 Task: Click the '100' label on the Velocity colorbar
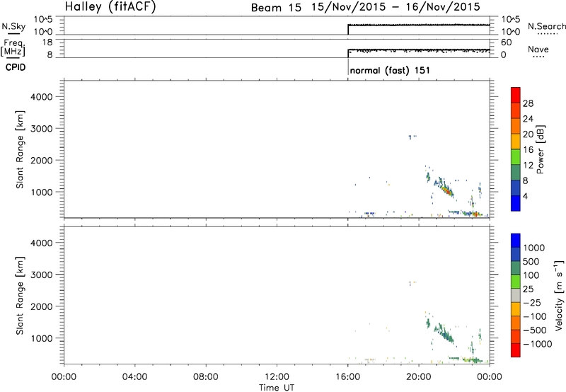tap(531, 275)
